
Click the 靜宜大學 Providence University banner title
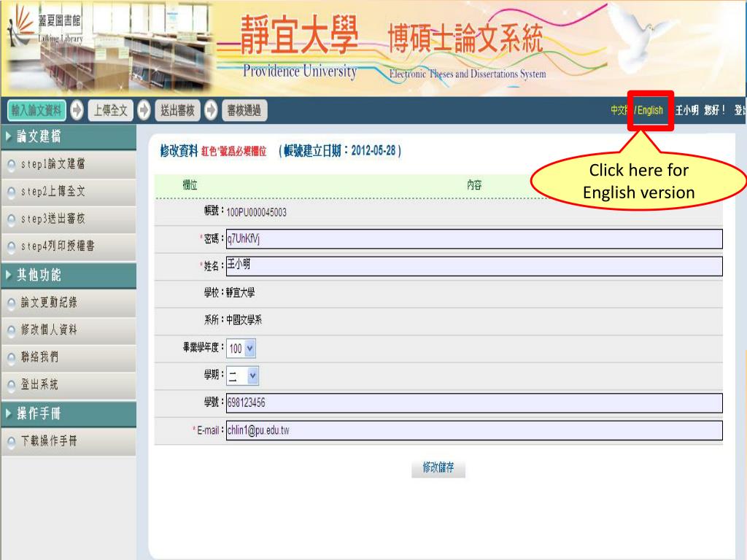click(300, 47)
